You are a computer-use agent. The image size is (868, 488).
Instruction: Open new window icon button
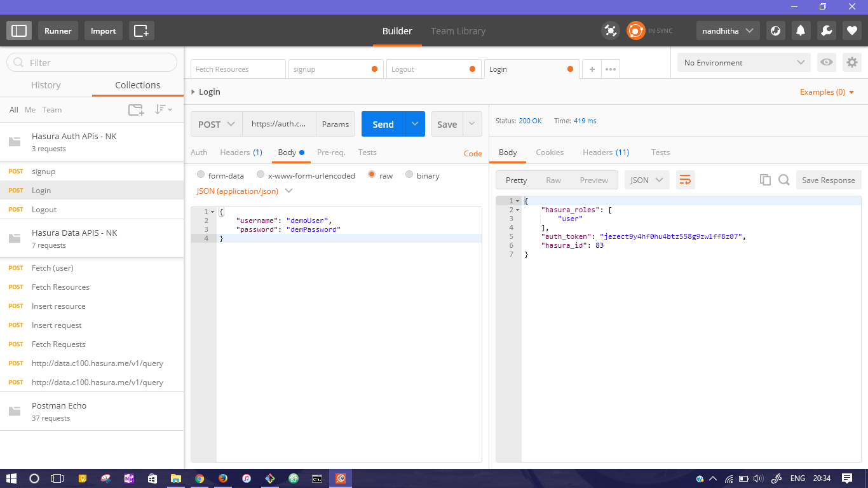point(141,30)
